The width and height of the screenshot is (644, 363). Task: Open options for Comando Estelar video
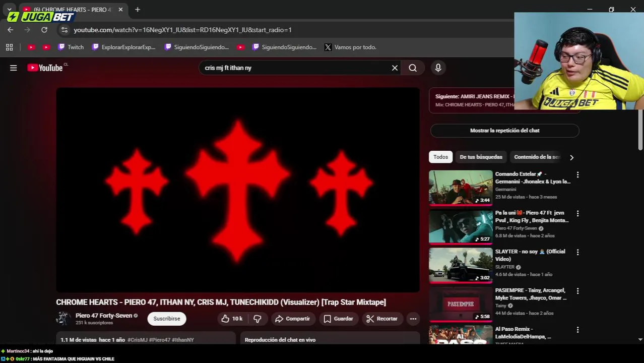pos(577,174)
